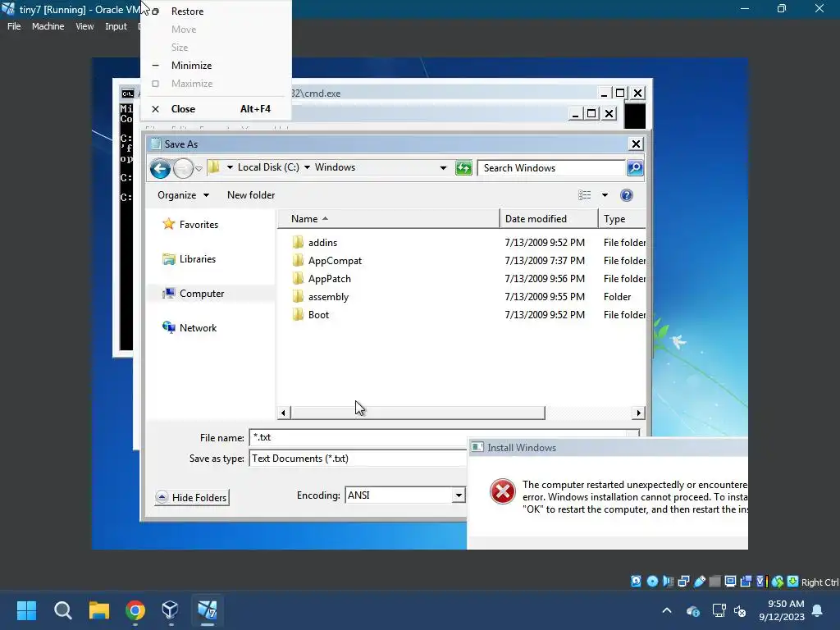The width and height of the screenshot is (840, 630).
Task: Click the virtualization CPU status icon
Action: tap(760, 582)
